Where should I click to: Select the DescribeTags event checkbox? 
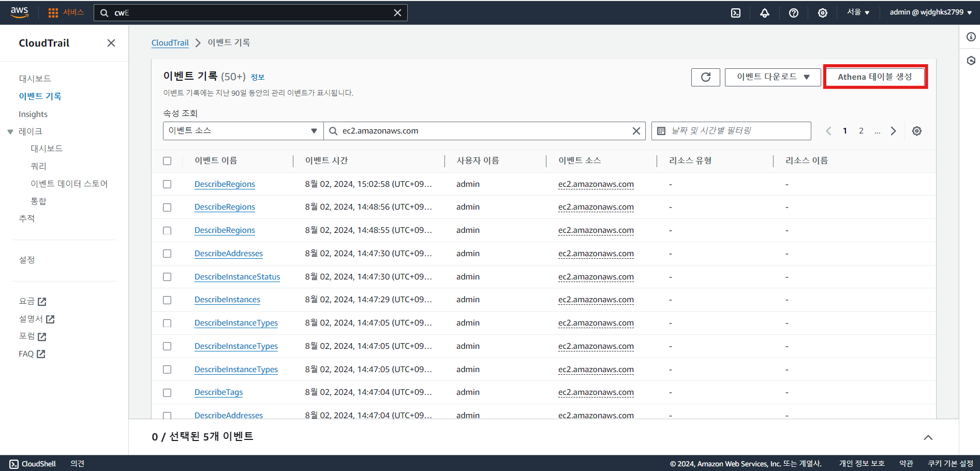(167, 393)
